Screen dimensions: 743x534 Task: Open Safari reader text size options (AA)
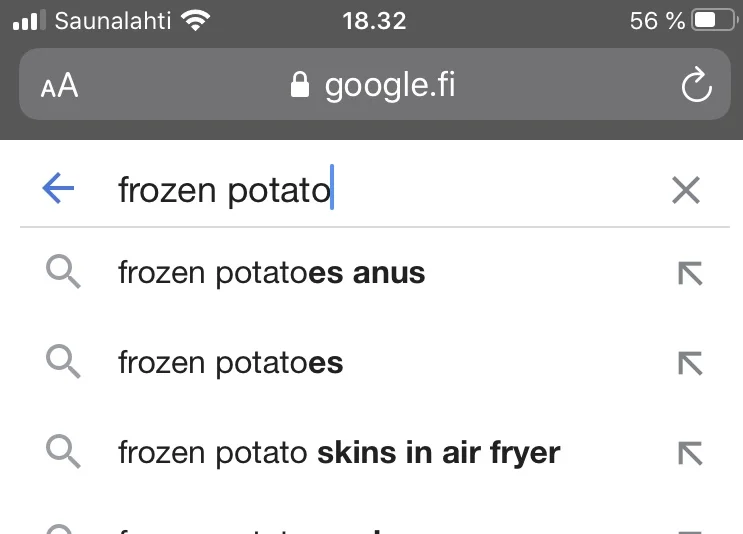[59, 86]
